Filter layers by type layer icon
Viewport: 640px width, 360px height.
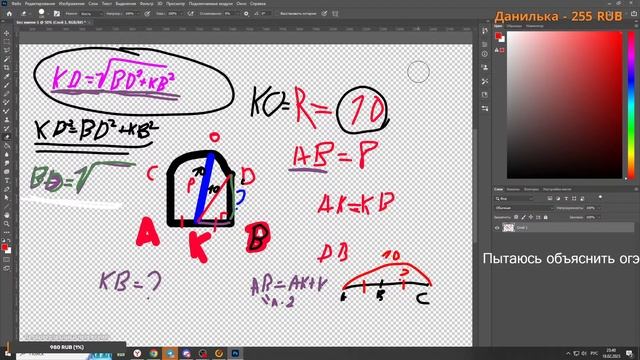[566, 198]
